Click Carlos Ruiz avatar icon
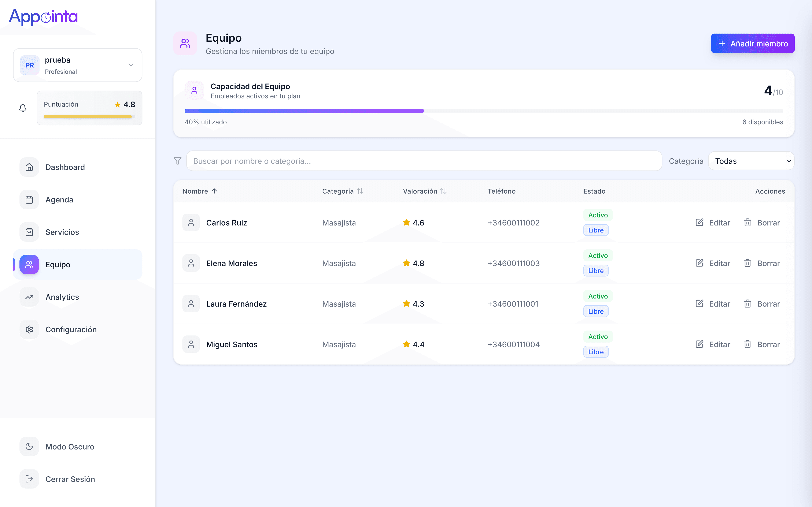This screenshot has width=812, height=507. click(191, 222)
